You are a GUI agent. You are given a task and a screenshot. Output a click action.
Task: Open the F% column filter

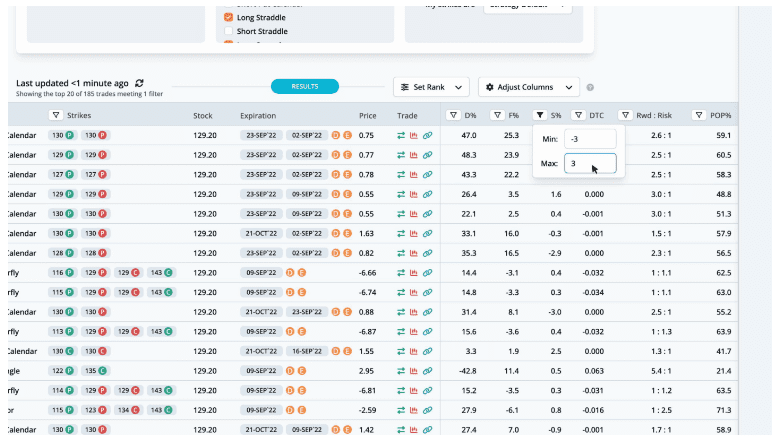[496, 115]
